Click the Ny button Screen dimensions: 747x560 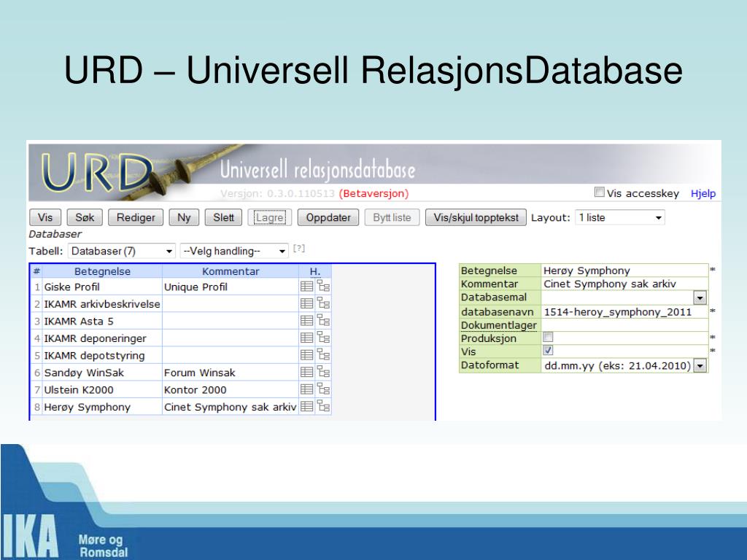click(x=184, y=217)
